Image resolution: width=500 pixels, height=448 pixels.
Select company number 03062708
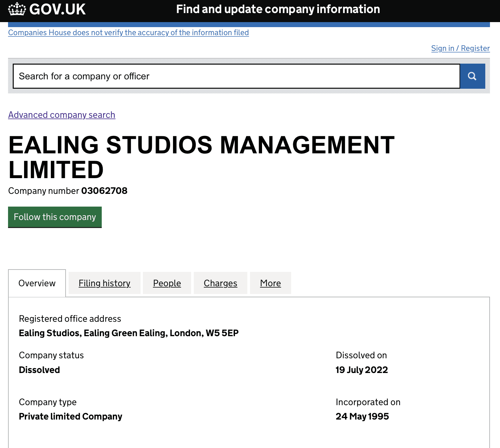(x=104, y=191)
